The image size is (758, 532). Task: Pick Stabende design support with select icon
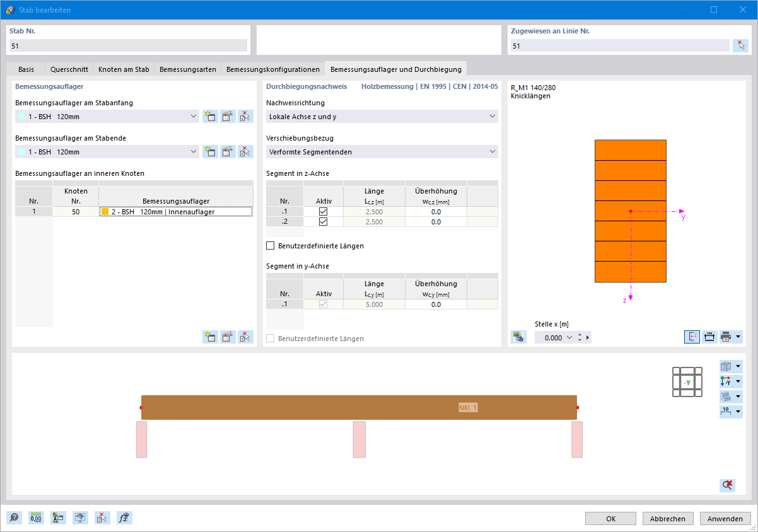pos(245,152)
